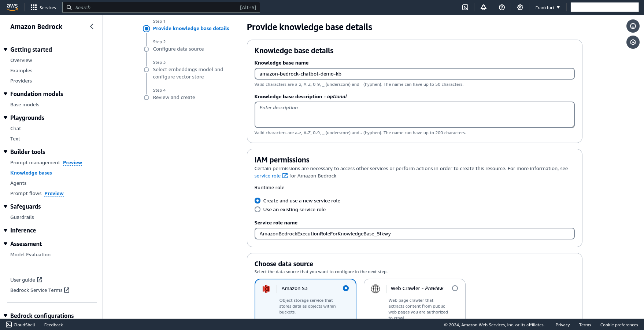The height and width of the screenshot is (330, 644).
Task: Open Privacy link in footer
Action: coord(563,325)
